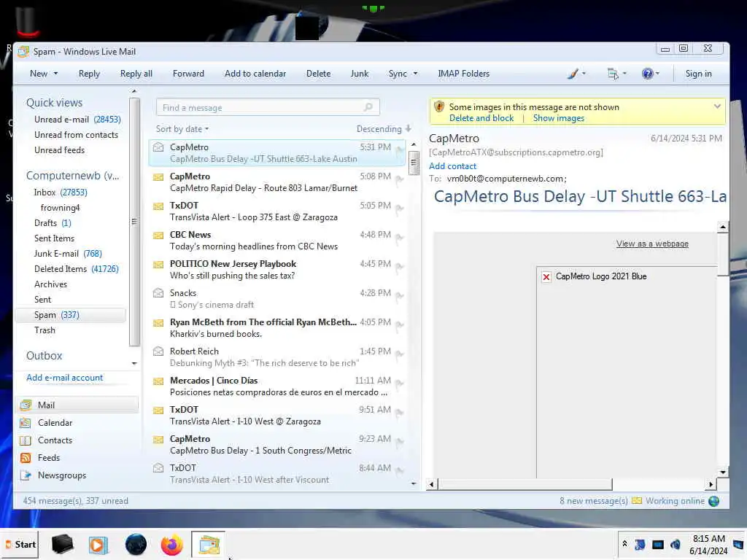The image size is (747, 560).
Task: Open the Contacts pane icon
Action: click(26, 440)
